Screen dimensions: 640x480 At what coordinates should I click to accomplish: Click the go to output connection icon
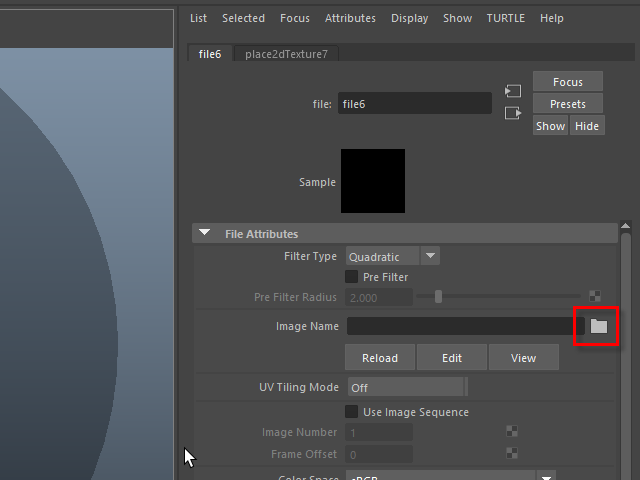point(513,113)
